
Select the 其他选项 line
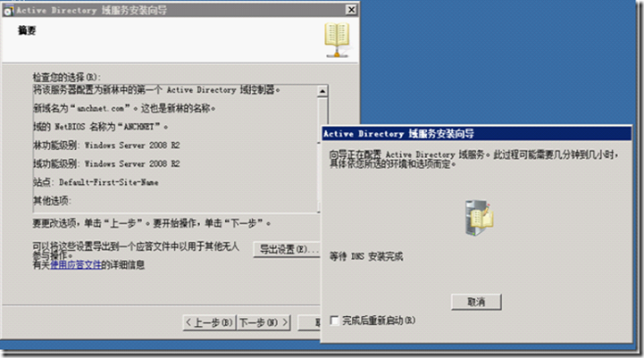coord(52,201)
